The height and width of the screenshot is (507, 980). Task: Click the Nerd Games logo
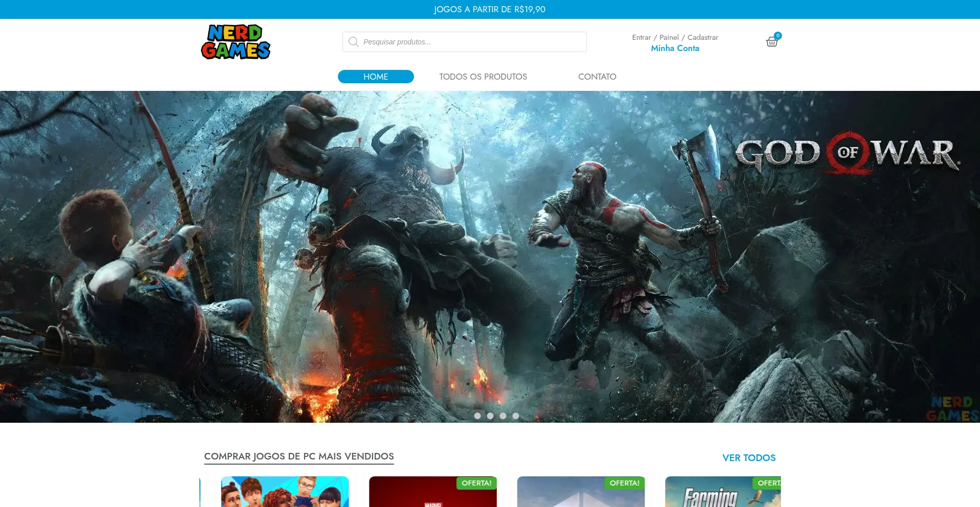(236, 42)
